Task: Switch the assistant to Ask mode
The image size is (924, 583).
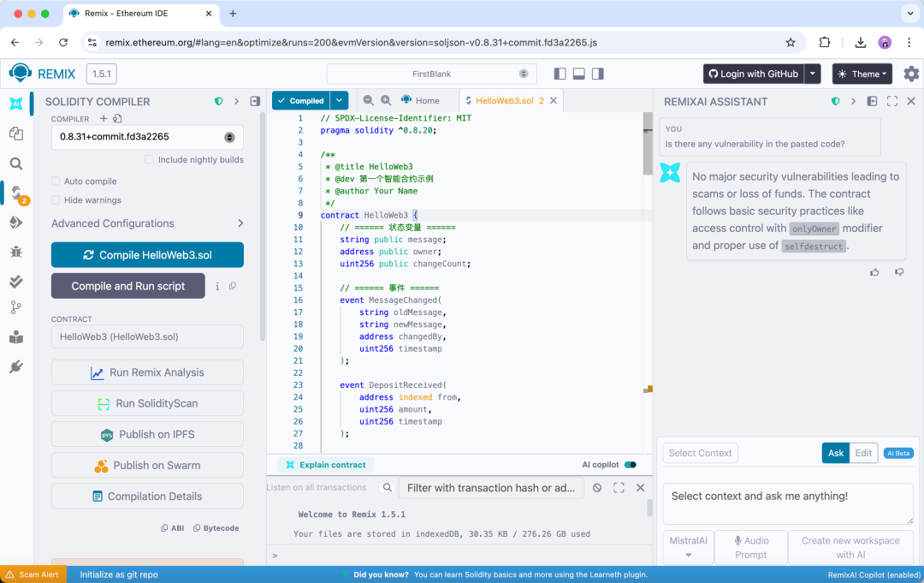Action: tap(836, 453)
